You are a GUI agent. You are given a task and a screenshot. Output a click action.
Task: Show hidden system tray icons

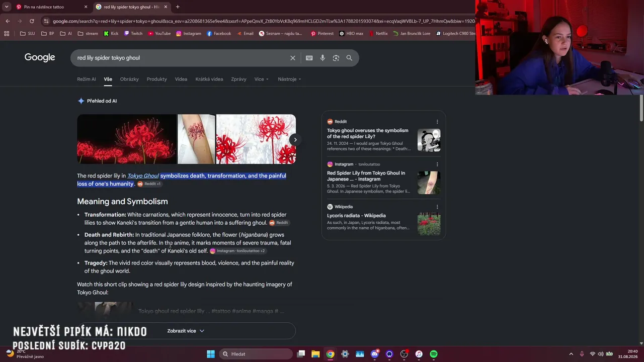pyautogui.click(x=571, y=354)
